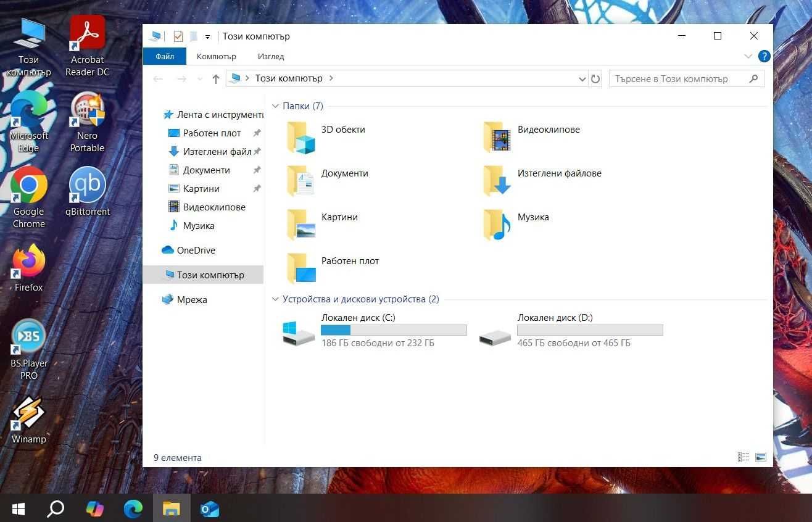The image size is (812, 522).
Task: Open the Компютър ribbon tab
Action: (217, 56)
